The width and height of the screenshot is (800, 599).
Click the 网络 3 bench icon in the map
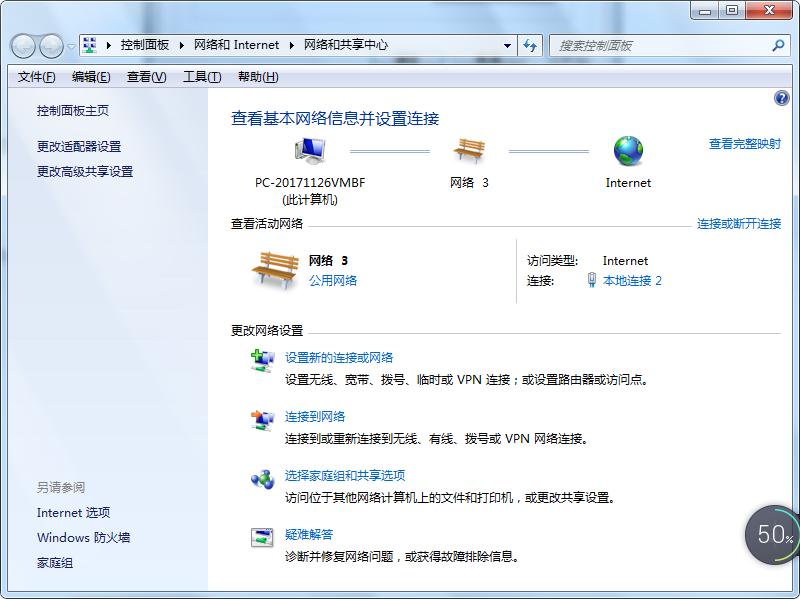[x=468, y=151]
